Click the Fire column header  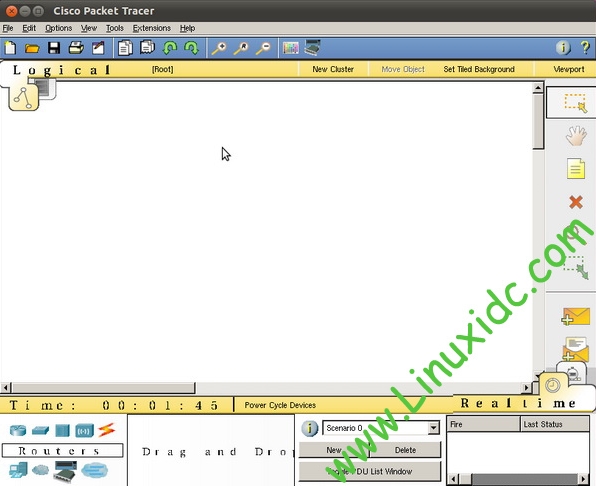coord(483,424)
